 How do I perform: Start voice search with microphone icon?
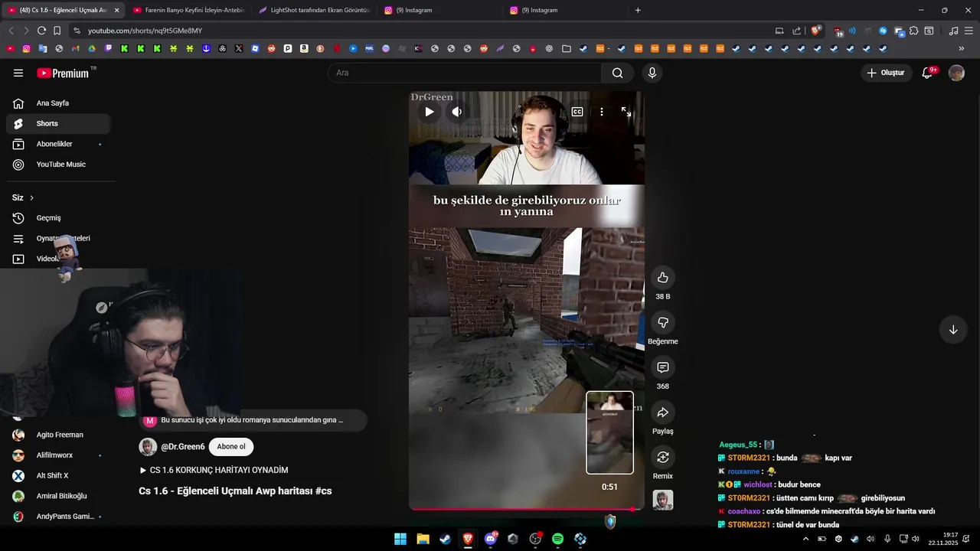(x=652, y=73)
